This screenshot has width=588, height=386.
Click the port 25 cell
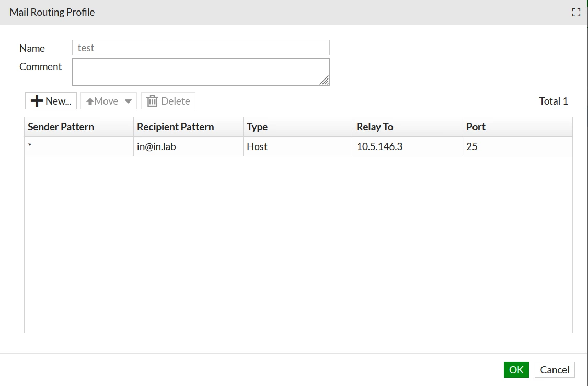tap(517, 146)
